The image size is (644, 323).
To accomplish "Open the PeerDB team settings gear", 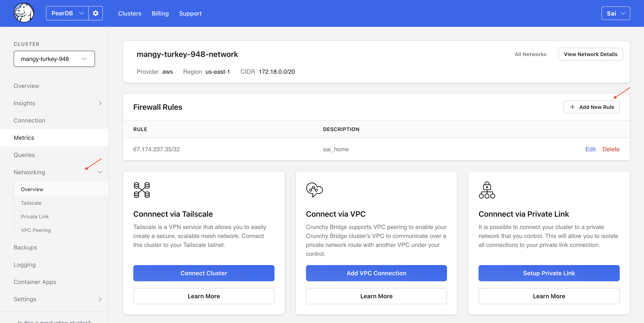I will 95,13.
